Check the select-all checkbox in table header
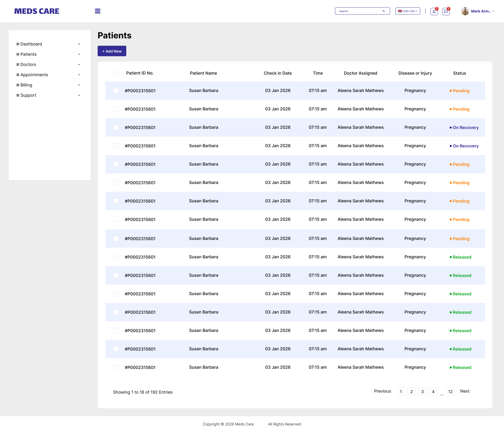Viewport: 504px width, 432px height. [x=116, y=73]
